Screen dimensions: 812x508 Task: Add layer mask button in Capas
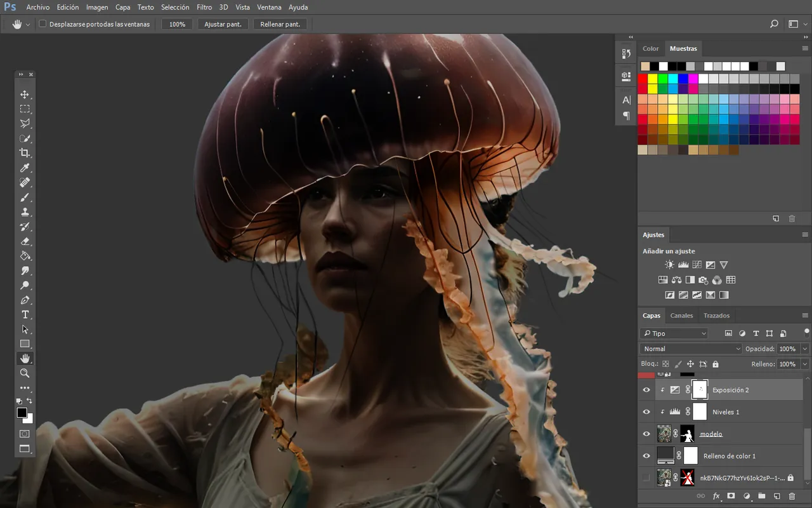tap(731, 496)
